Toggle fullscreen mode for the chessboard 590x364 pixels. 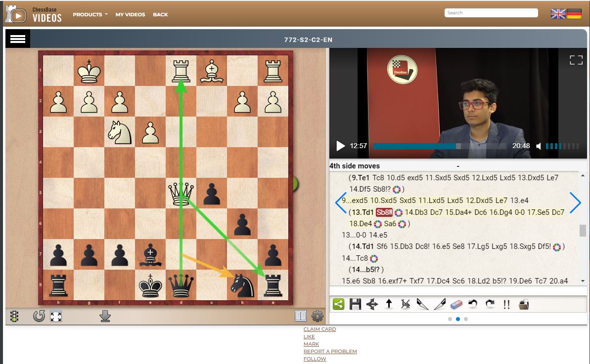point(55,316)
